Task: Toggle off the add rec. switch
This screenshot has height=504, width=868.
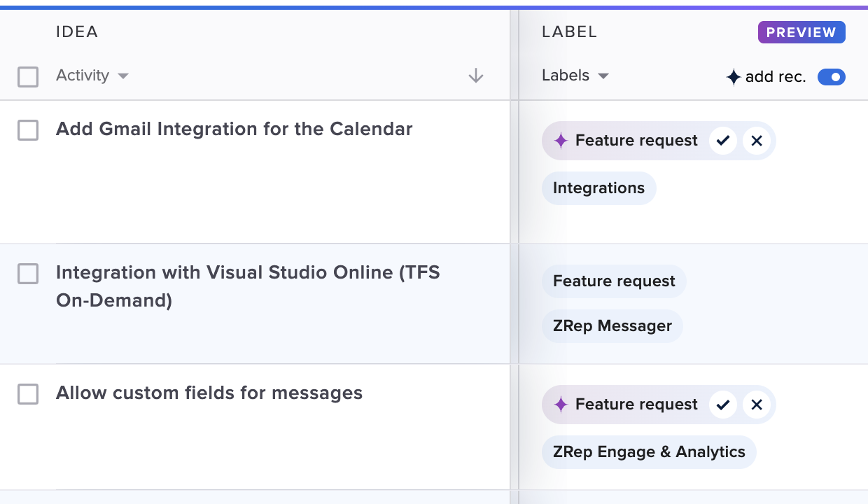Action: 832,77
